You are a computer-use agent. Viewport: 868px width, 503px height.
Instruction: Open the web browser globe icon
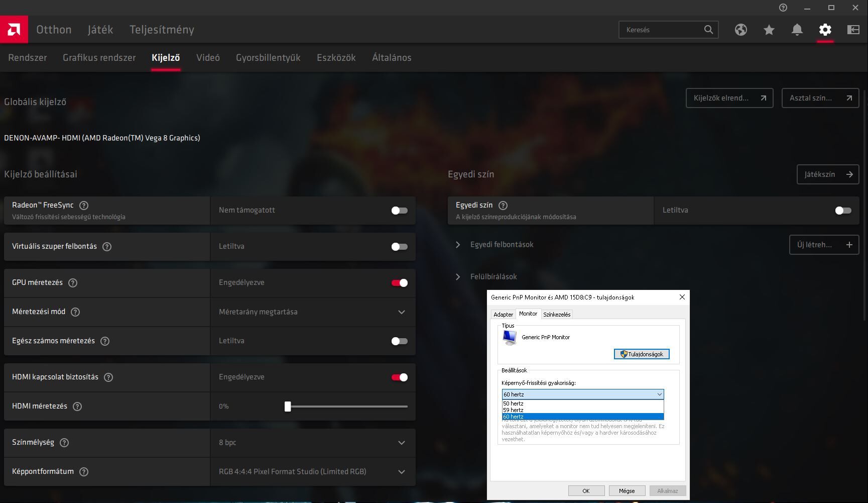click(x=740, y=30)
